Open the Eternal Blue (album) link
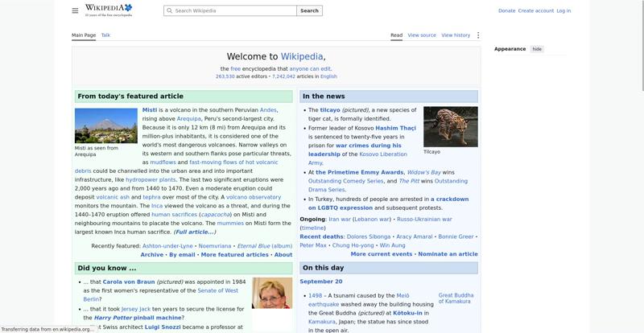 click(x=265, y=246)
